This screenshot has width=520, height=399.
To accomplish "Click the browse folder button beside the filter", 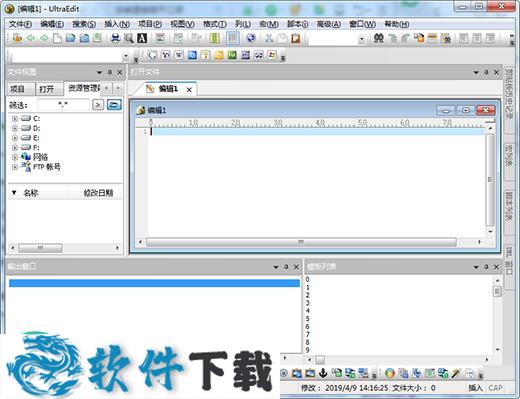I will [x=114, y=105].
